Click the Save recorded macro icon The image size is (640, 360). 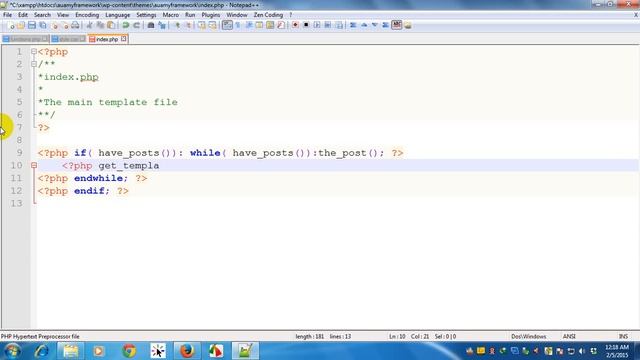pyautogui.click(x=339, y=25)
